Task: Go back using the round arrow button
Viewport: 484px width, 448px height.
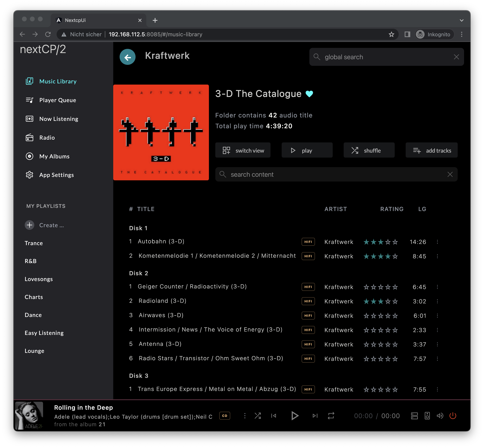Action: (x=127, y=57)
